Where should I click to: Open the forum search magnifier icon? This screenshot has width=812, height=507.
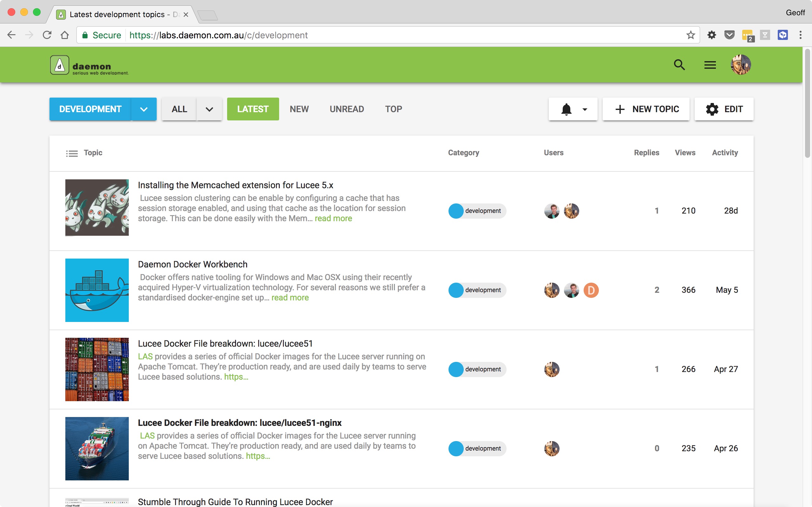pos(679,64)
